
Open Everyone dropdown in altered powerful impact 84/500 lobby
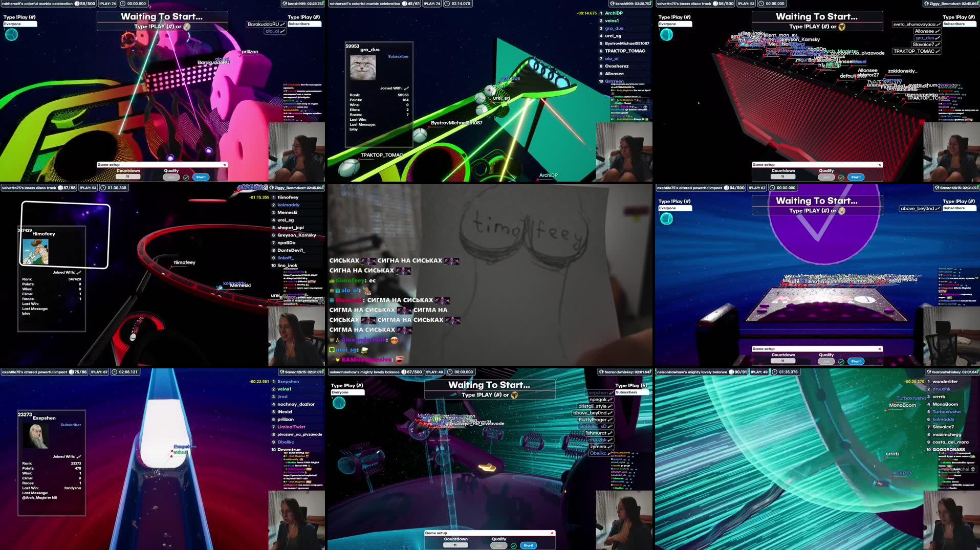click(x=675, y=208)
